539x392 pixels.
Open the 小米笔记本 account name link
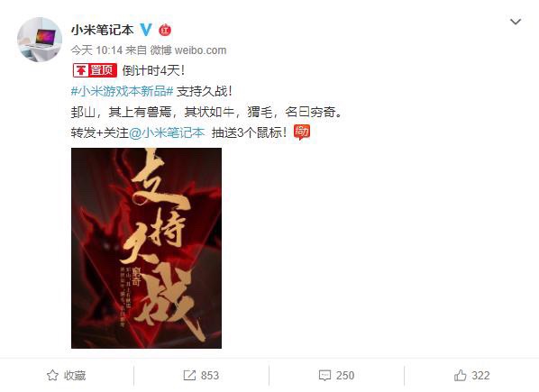[x=103, y=30]
